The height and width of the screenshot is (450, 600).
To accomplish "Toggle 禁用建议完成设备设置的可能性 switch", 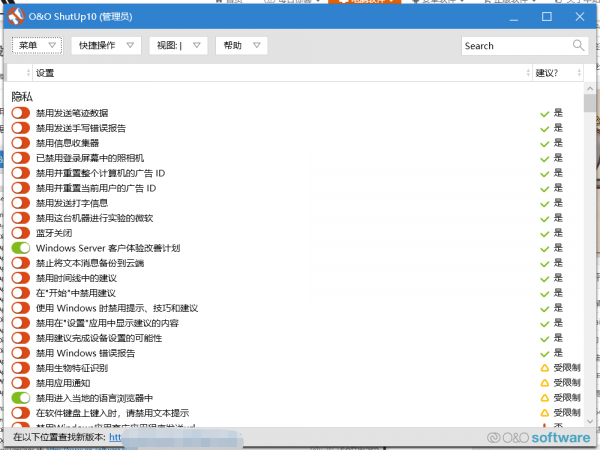I will pos(21,338).
